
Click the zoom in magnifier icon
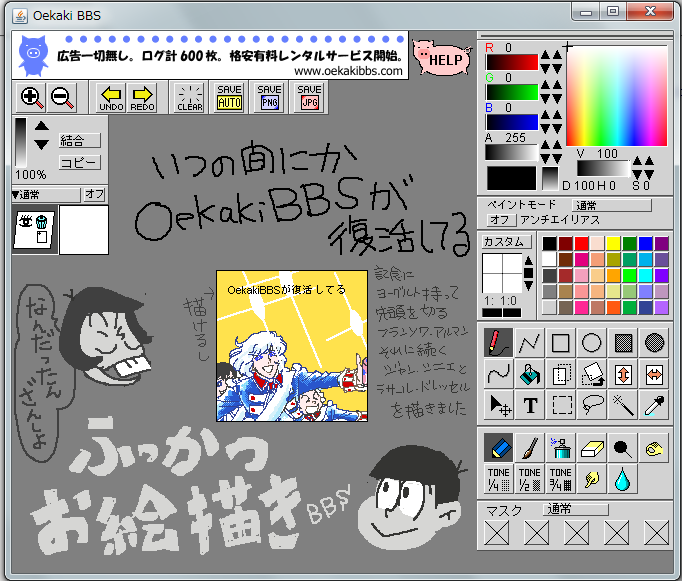click(x=32, y=97)
